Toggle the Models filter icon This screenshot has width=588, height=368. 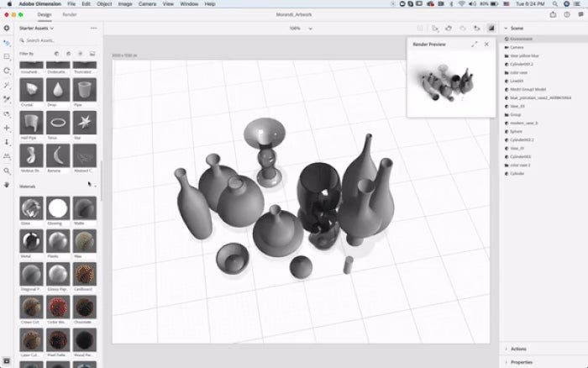click(x=56, y=54)
